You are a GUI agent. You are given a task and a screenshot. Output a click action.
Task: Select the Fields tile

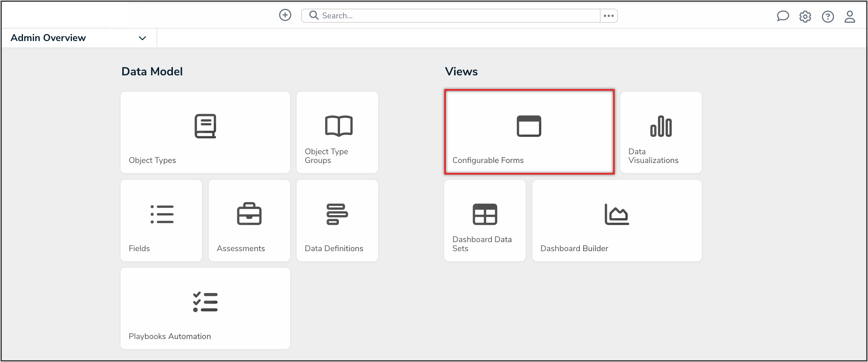tap(161, 221)
